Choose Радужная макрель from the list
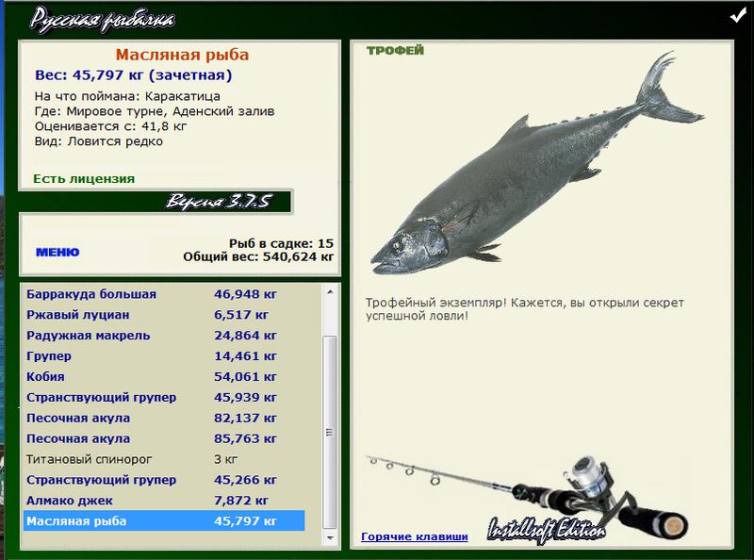The height and width of the screenshot is (560, 754). tap(89, 336)
